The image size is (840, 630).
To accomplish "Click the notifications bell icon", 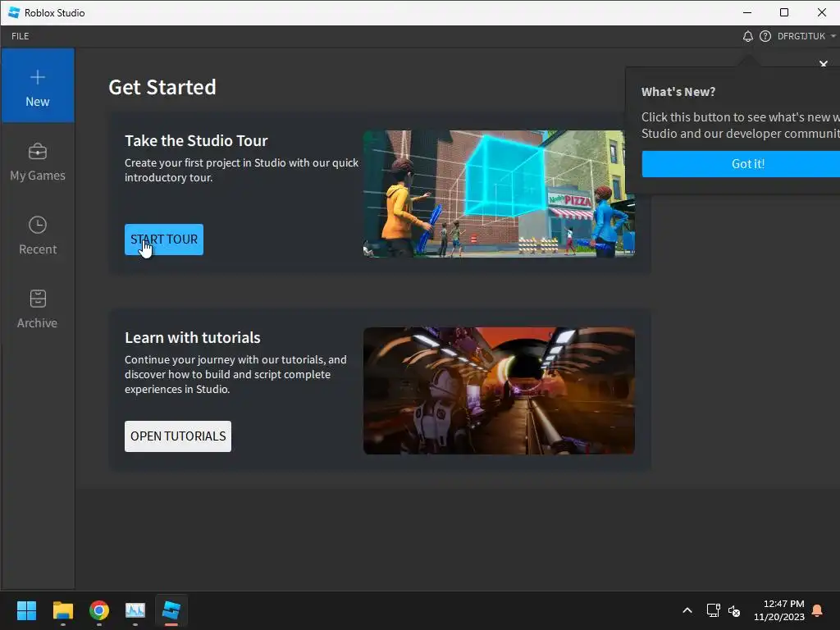I will [748, 36].
